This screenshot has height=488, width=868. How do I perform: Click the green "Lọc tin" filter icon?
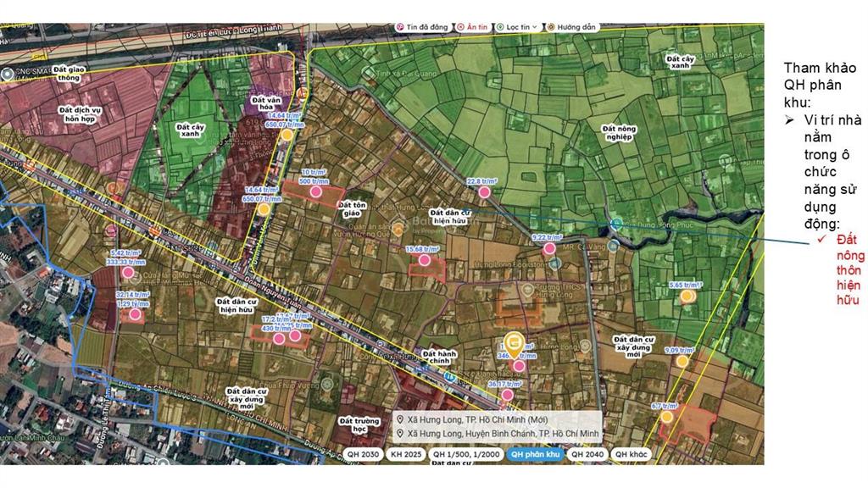500,26
